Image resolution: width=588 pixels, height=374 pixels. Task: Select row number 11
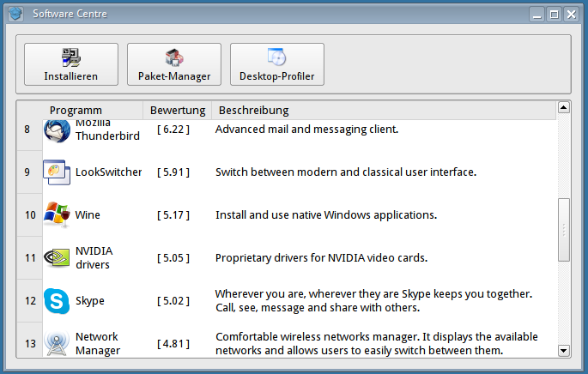click(30, 258)
